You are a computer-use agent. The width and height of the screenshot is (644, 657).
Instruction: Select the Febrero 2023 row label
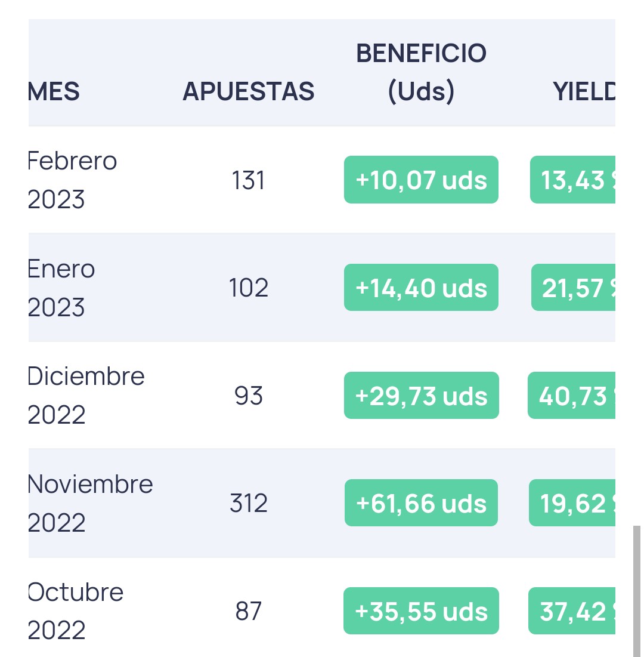coord(72,180)
